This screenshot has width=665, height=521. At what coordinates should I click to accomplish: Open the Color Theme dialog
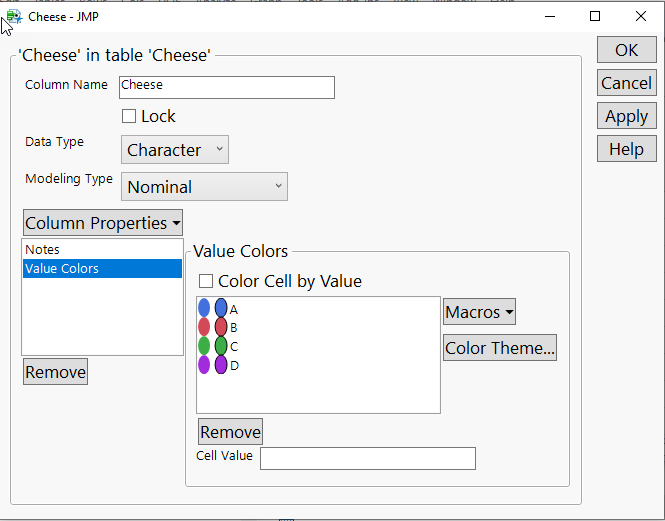(x=500, y=348)
